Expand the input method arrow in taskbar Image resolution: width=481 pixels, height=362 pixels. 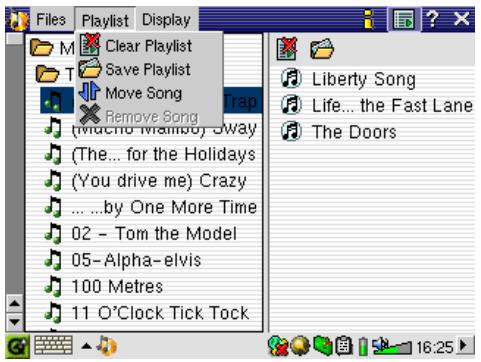point(86,346)
